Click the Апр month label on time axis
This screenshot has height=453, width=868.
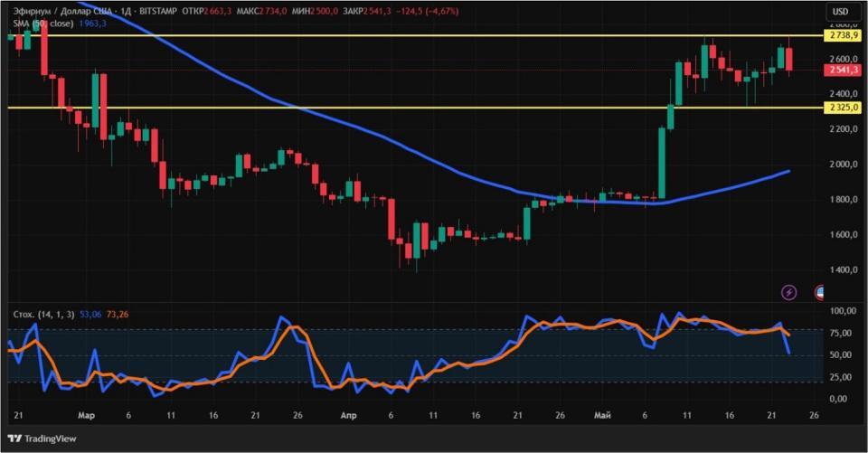[x=348, y=415]
